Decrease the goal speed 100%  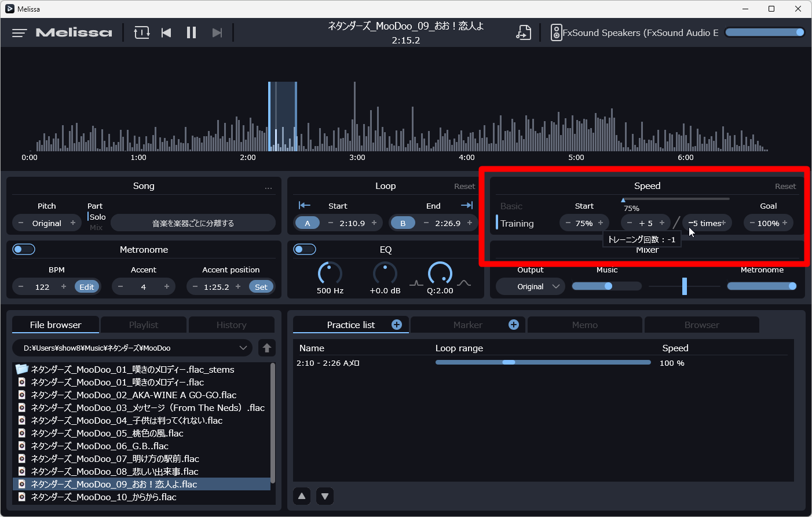click(x=752, y=223)
